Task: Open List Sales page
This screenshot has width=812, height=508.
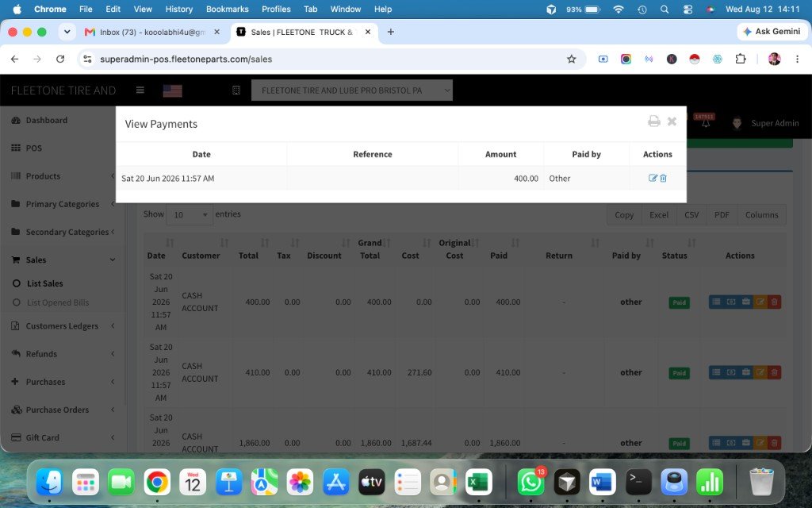Action: [x=38, y=283]
